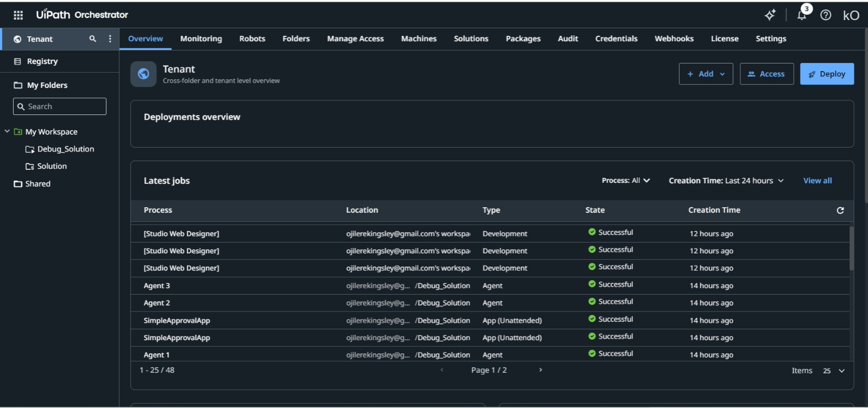Click the folders Search input field
This screenshot has height=408, width=868.
60,106
